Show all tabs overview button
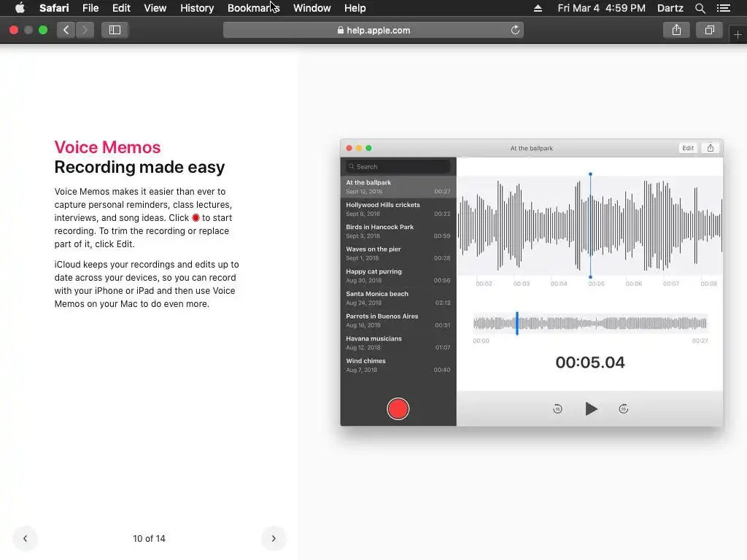Image resolution: width=747 pixels, height=560 pixels. click(x=709, y=30)
